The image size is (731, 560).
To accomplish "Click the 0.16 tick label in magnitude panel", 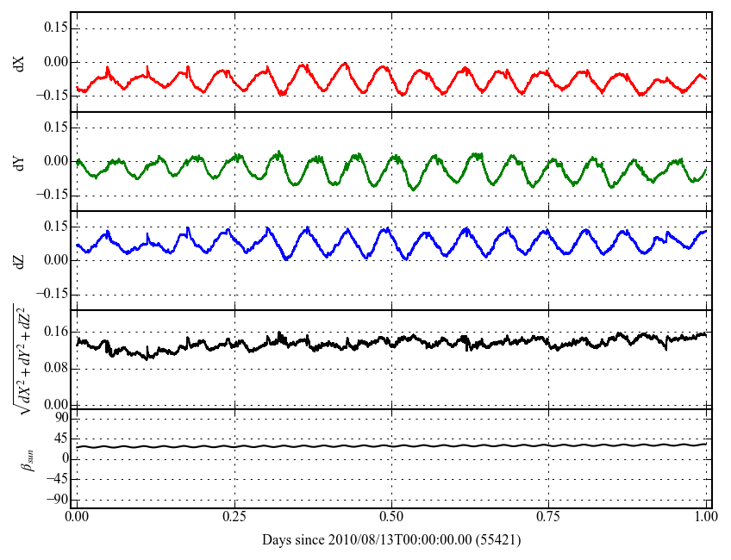I will [x=53, y=333].
